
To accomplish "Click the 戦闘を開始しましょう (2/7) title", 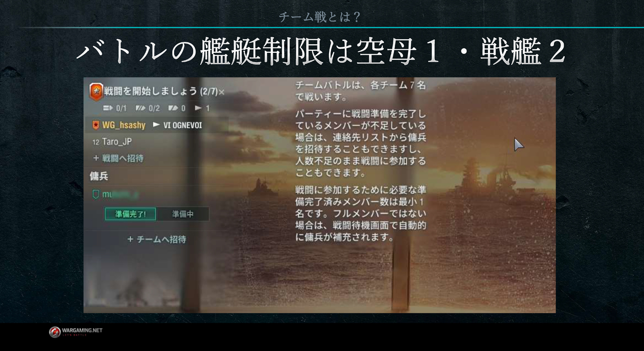I will click(161, 92).
